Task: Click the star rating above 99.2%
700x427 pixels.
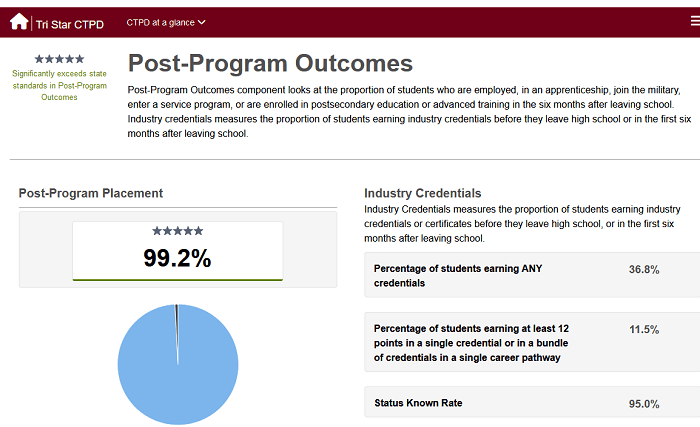Action: click(177, 231)
